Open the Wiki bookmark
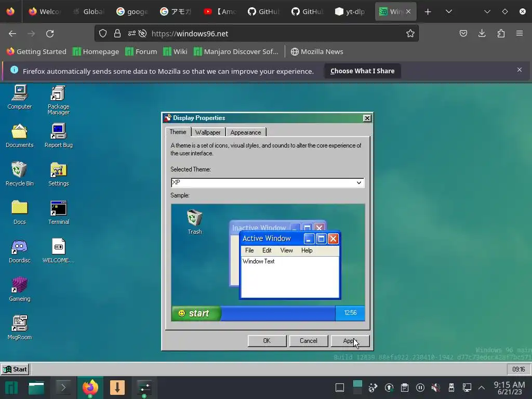This screenshot has height=399, width=532. pos(175,51)
